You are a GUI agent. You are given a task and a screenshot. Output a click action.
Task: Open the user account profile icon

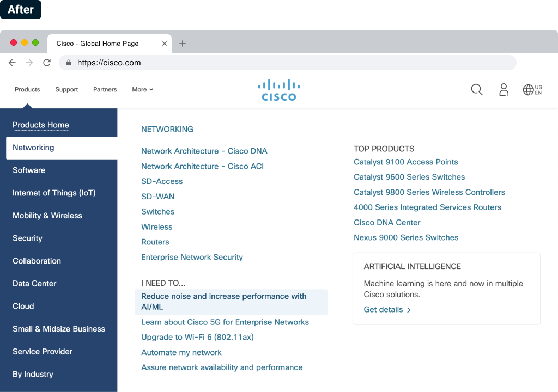pyautogui.click(x=504, y=90)
